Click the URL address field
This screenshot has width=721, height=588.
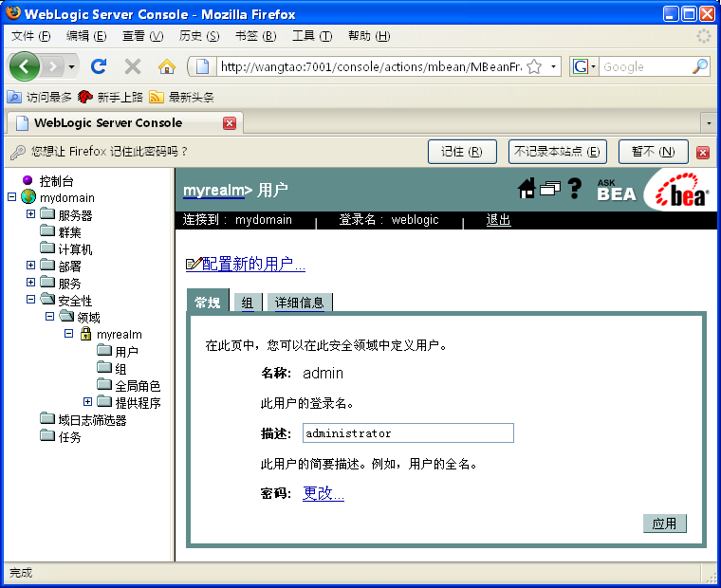click(x=371, y=67)
